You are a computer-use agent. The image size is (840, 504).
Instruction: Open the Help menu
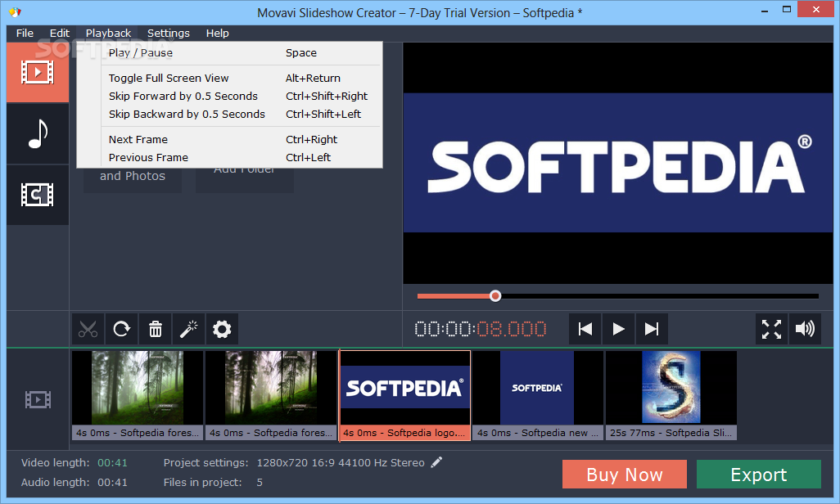(217, 34)
